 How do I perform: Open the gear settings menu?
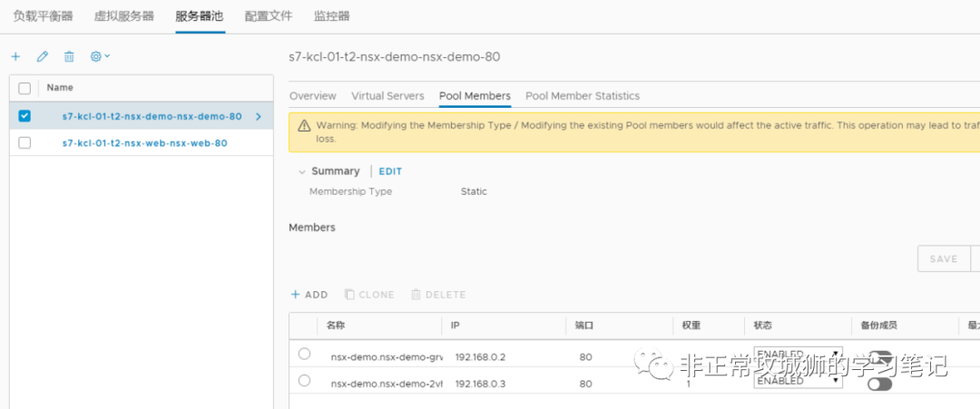99,56
